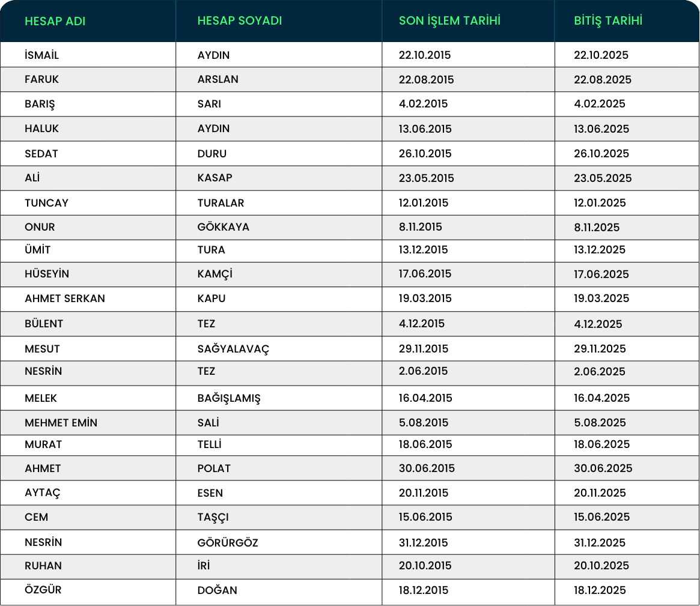Select the SON İŞLEM TARİHİ column header
Image resolution: width=700 pixels, height=606 pixels.
click(449, 21)
